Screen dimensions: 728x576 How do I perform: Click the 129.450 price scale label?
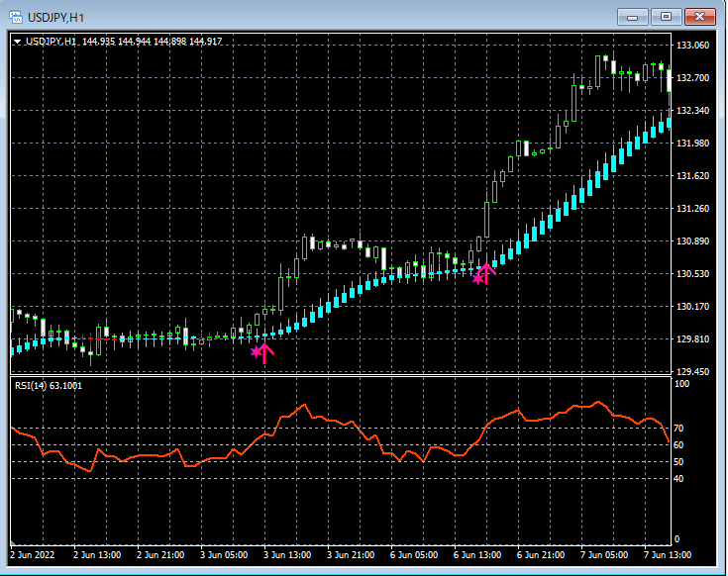692,371
